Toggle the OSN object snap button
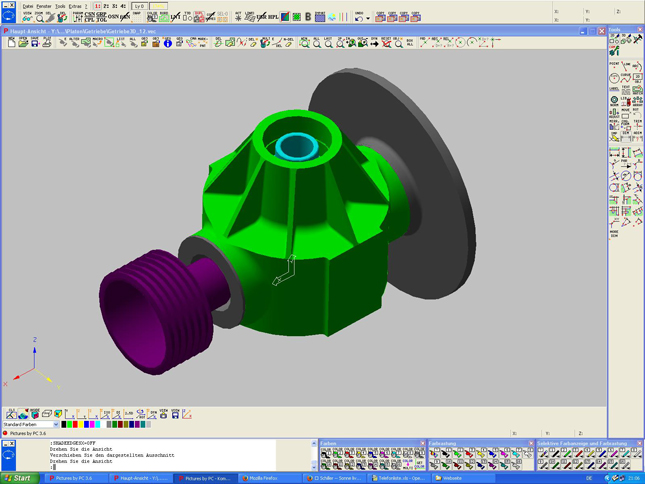This screenshot has width=645, height=484. (x=113, y=17)
